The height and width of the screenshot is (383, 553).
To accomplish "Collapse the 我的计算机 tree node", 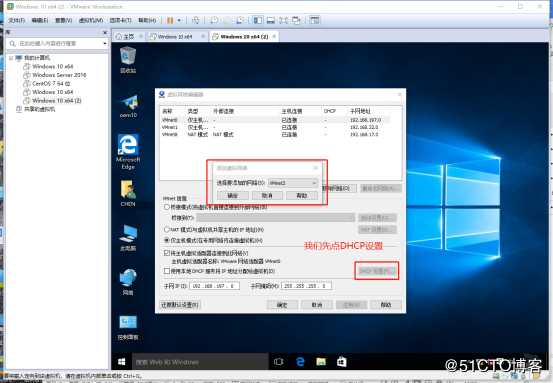I will pos(11,58).
